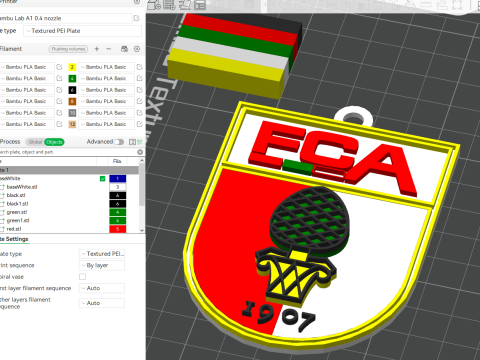Click the search plate, object and part field
The height and width of the screenshot is (360, 480).
point(67,152)
